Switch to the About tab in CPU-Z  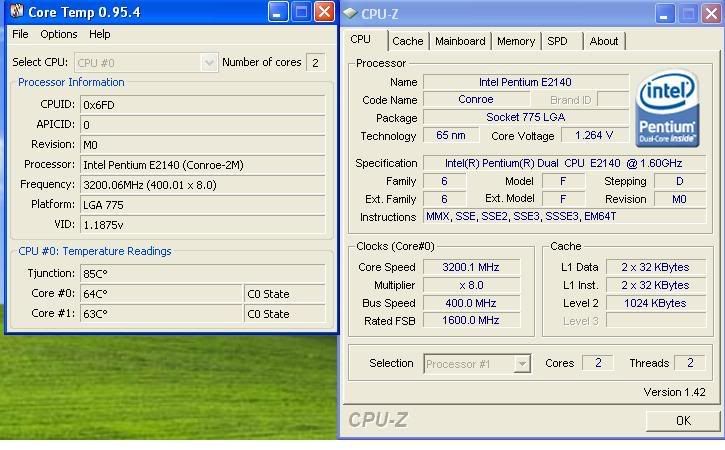point(603,41)
